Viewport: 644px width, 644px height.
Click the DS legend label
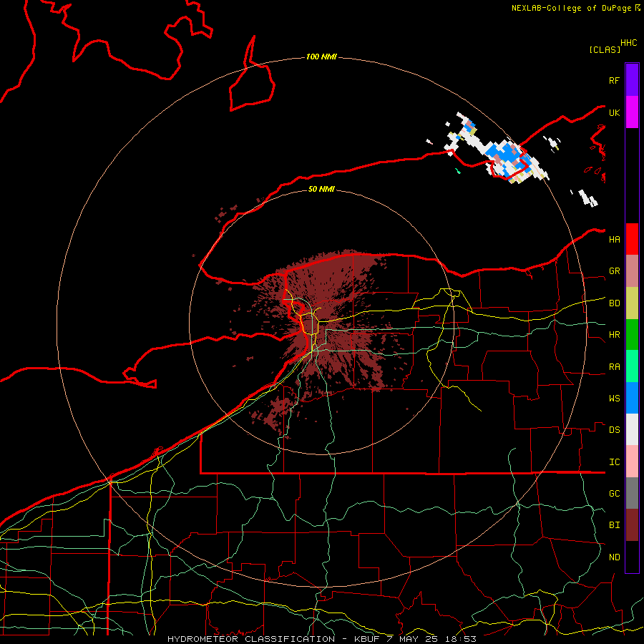coord(615,430)
